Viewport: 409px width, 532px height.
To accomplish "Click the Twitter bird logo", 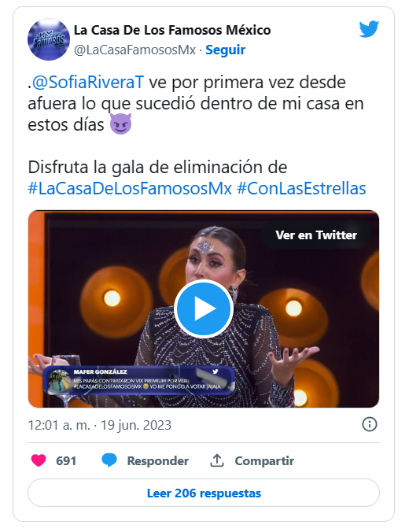I will [x=369, y=29].
